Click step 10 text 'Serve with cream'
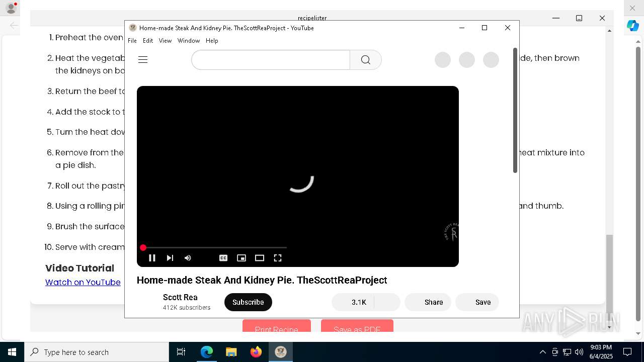This screenshot has height=362, width=644. tap(90, 247)
